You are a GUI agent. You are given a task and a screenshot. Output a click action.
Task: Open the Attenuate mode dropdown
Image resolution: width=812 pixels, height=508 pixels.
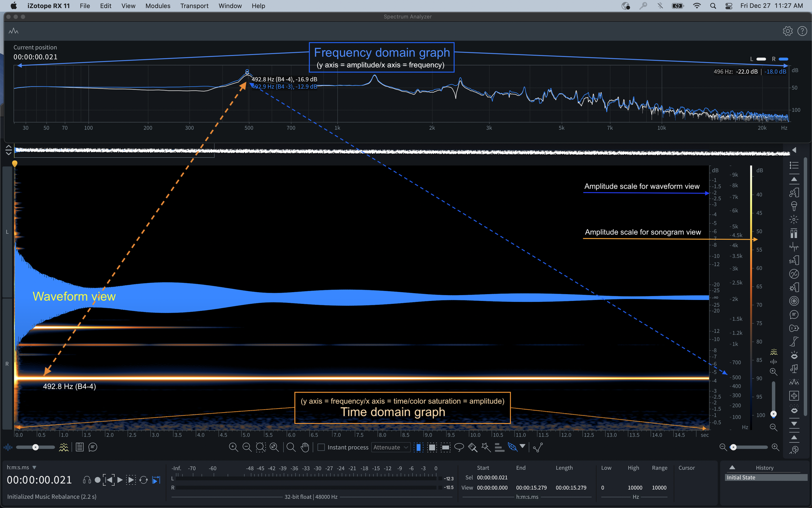click(391, 447)
